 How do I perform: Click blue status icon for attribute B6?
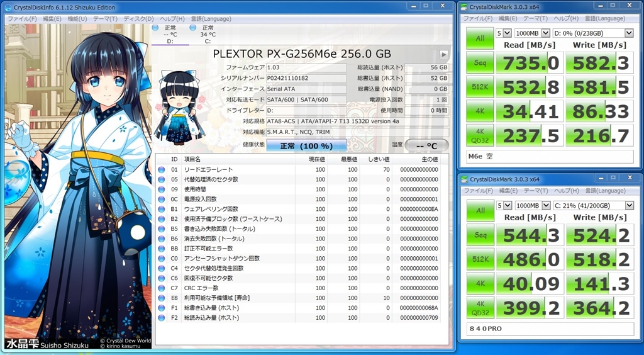click(162, 239)
